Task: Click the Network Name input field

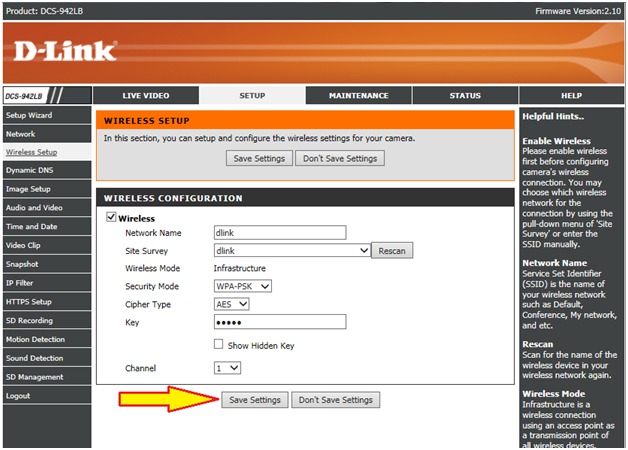Action: tap(279, 232)
